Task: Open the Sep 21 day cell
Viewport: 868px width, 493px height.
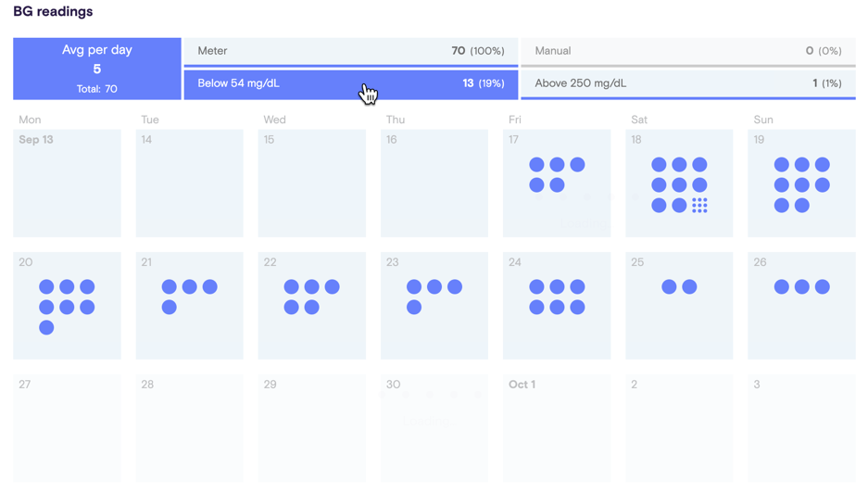Action: point(189,306)
